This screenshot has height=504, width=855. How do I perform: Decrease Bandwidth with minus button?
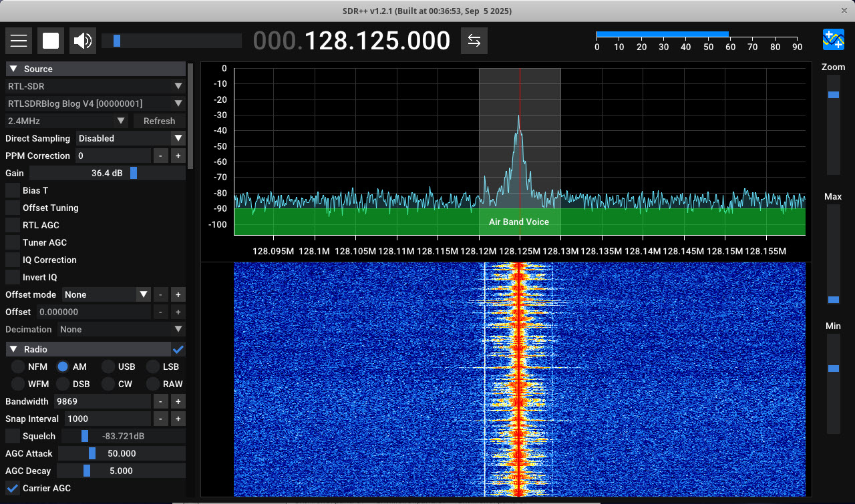pyautogui.click(x=160, y=401)
